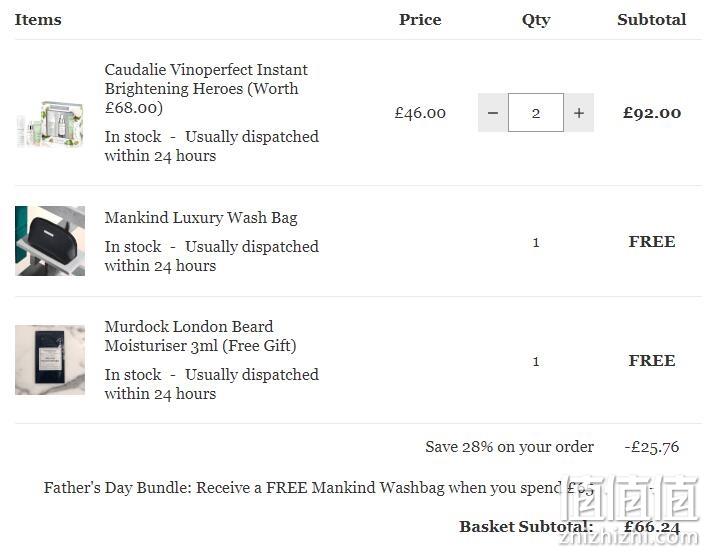The width and height of the screenshot is (708, 554).
Task: Click the quantity input field showing 2
Action: [x=536, y=113]
